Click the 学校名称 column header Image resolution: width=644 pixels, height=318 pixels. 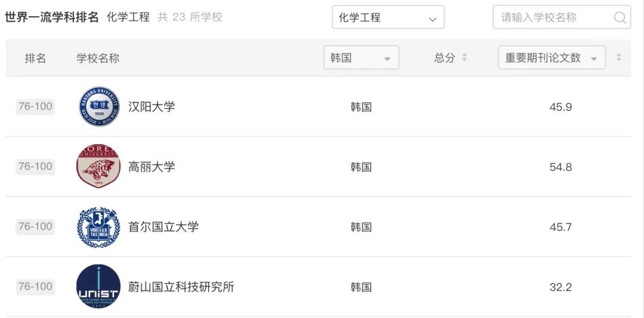point(98,58)
